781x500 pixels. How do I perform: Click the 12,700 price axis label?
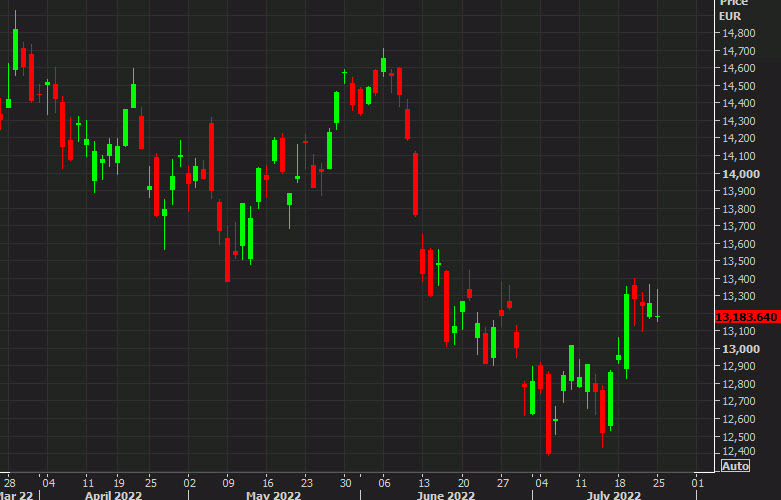[739, 401]
